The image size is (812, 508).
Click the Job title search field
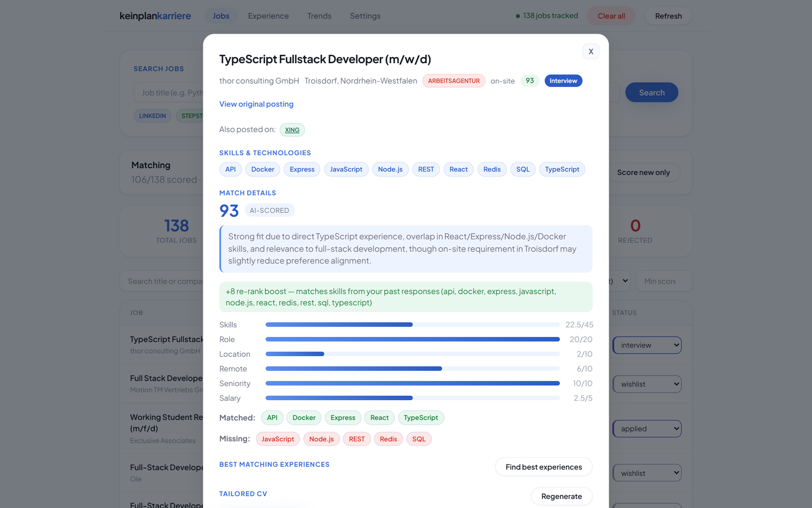169,93
